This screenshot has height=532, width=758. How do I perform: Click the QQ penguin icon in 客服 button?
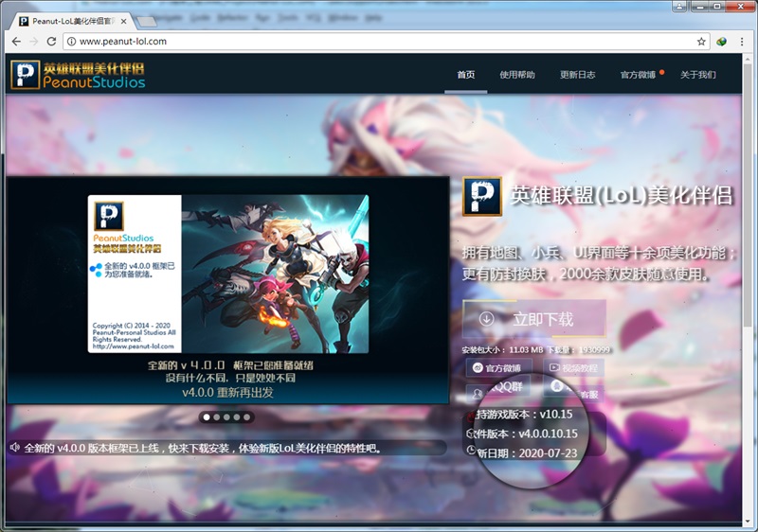(x=557, y=385)
